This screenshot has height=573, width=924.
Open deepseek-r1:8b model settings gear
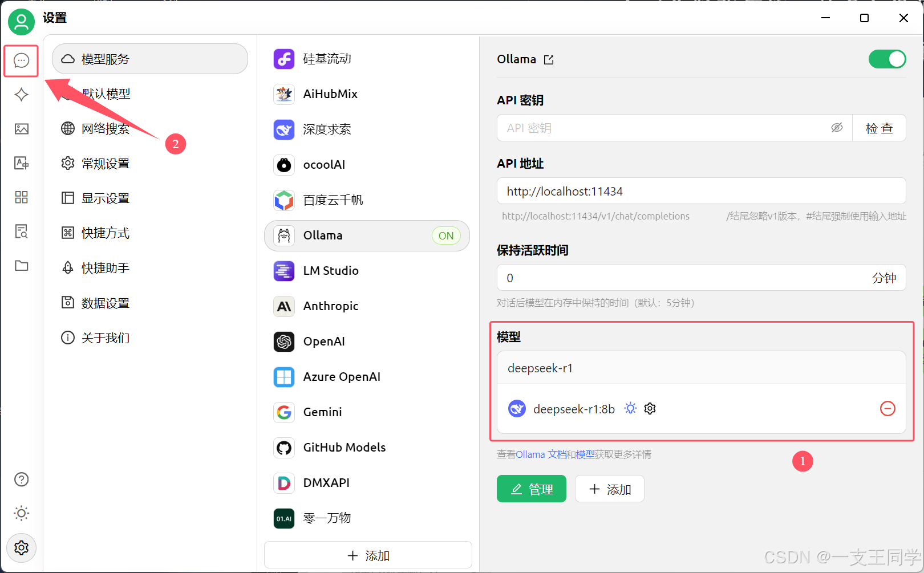(x=650, y=409)
